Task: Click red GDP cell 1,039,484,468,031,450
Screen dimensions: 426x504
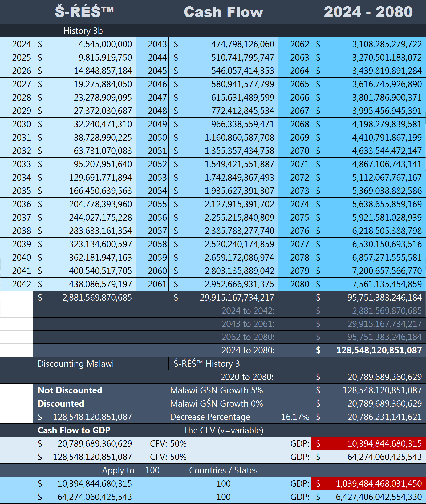Action: [368, 483]
